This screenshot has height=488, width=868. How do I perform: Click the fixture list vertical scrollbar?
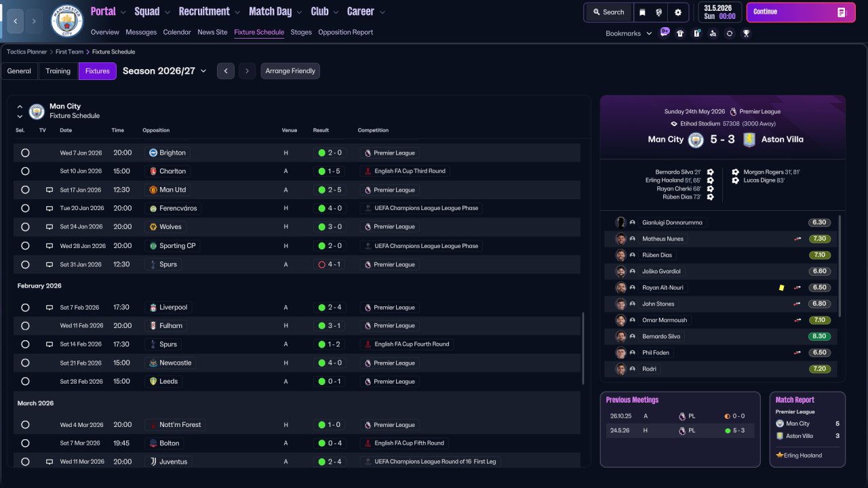(x=583, y=348)
